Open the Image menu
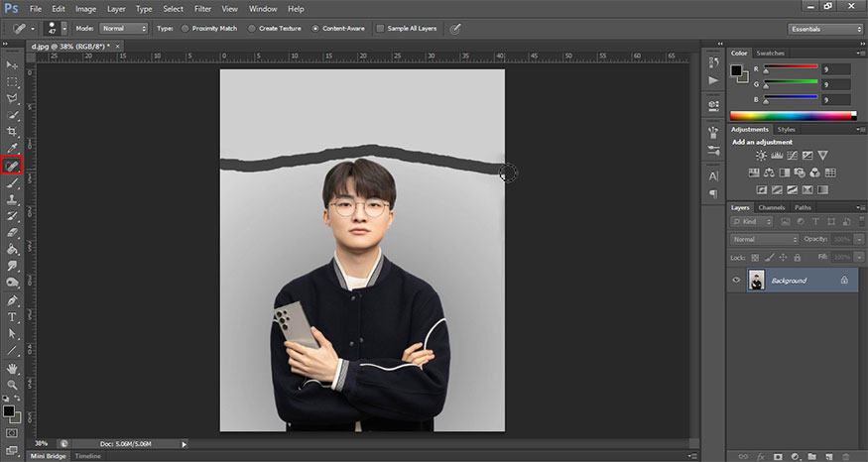 (85, 9)
